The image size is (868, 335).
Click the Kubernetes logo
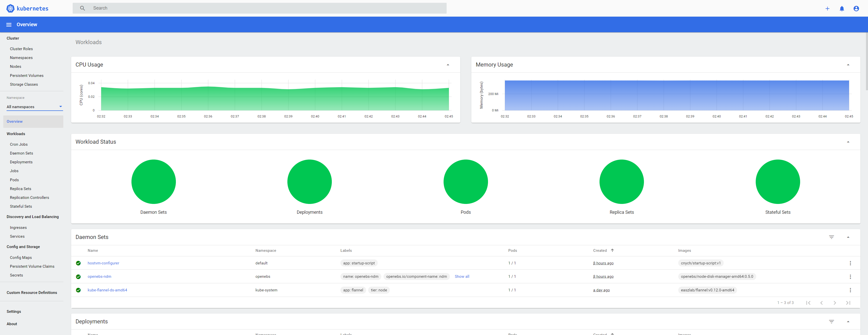pyautogui.click(x=10, y=8)
